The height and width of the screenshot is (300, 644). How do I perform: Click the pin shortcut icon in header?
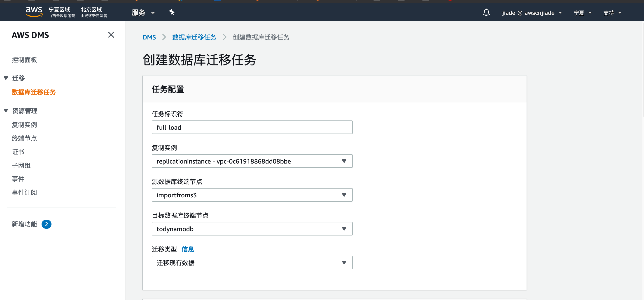point(172,12)
